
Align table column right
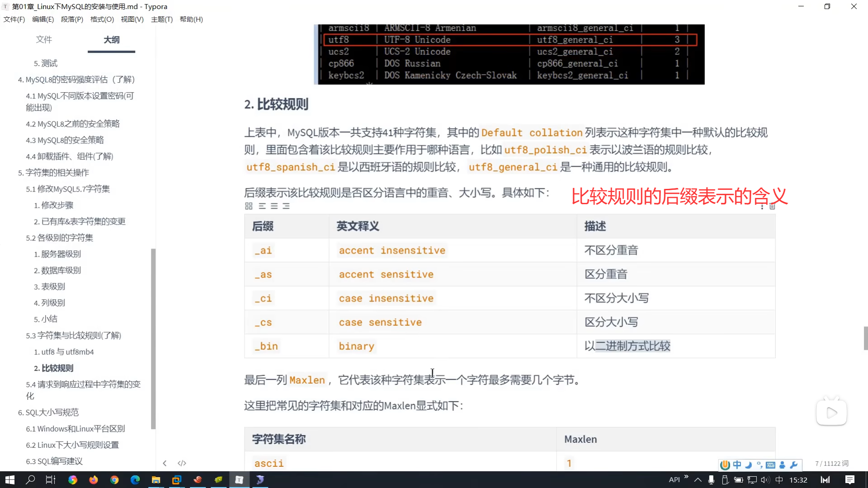pyautogui.click(x=286, y=206)
